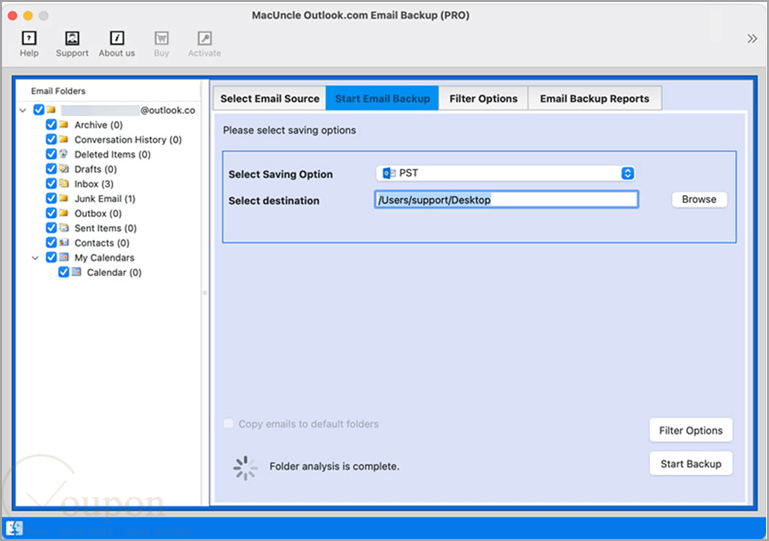Click the Filter Options button at bottom
Screen dimensions: 769x541
pyautogui.click(x=691, y=430)
